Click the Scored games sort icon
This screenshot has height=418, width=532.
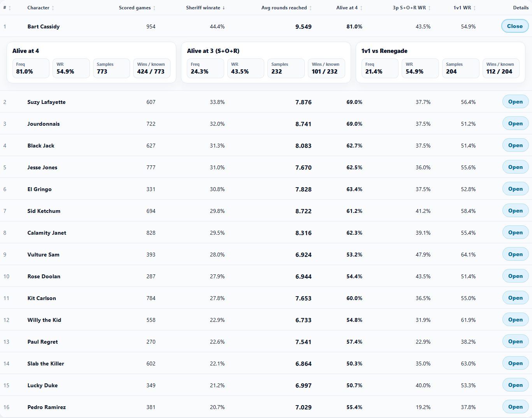(154, 8)
